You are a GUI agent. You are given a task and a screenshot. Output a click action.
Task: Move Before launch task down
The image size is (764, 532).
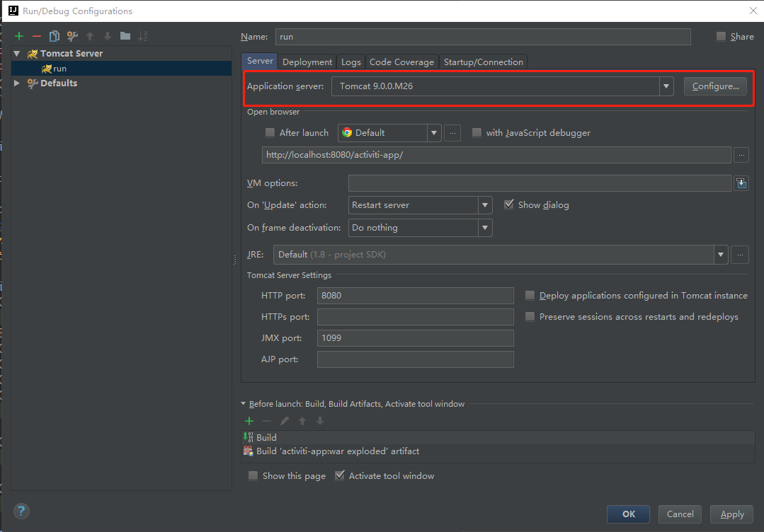319,421
